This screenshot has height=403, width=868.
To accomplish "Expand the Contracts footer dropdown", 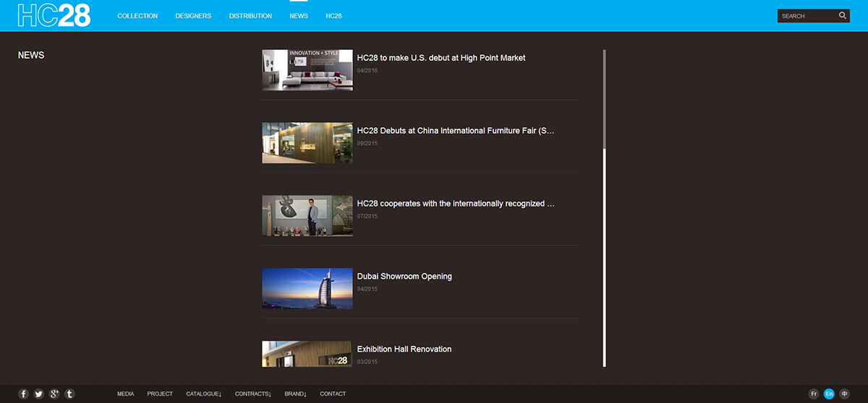I will point(252,394).
